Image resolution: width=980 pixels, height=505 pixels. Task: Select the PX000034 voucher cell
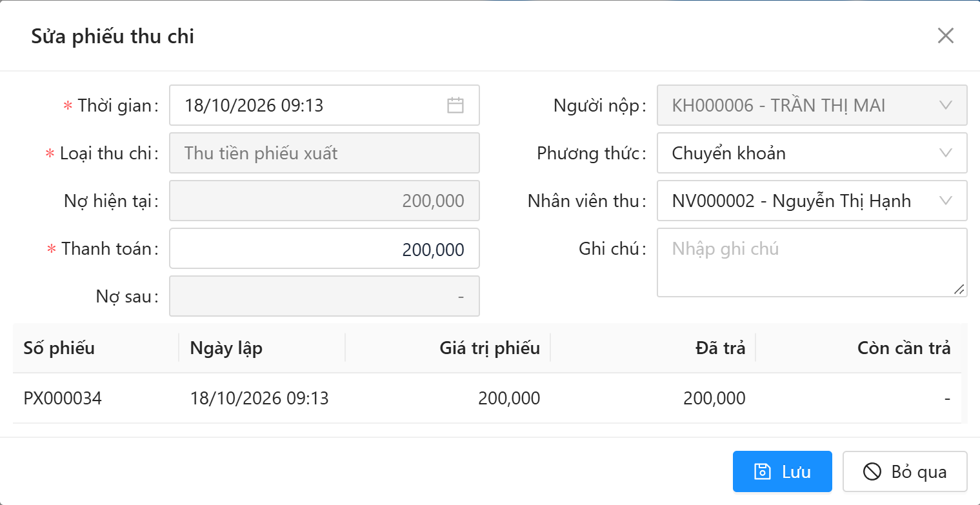coord(95,399)
